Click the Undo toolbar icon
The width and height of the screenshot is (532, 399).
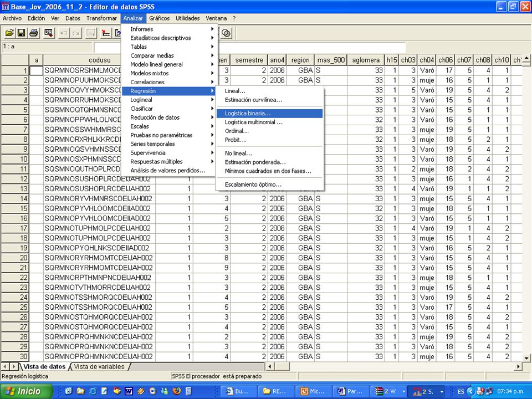click(63, 33)
